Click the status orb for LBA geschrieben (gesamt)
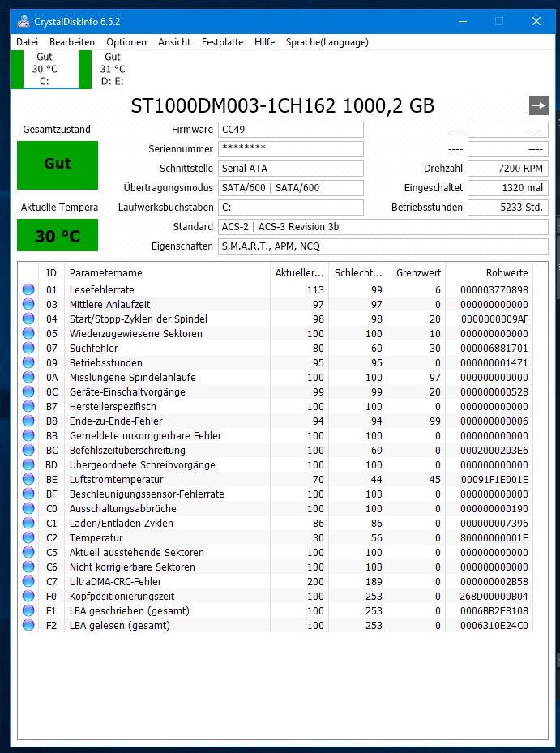Viewport: 560px width, 753px height. pyautogui.click(x=28, y=610)
